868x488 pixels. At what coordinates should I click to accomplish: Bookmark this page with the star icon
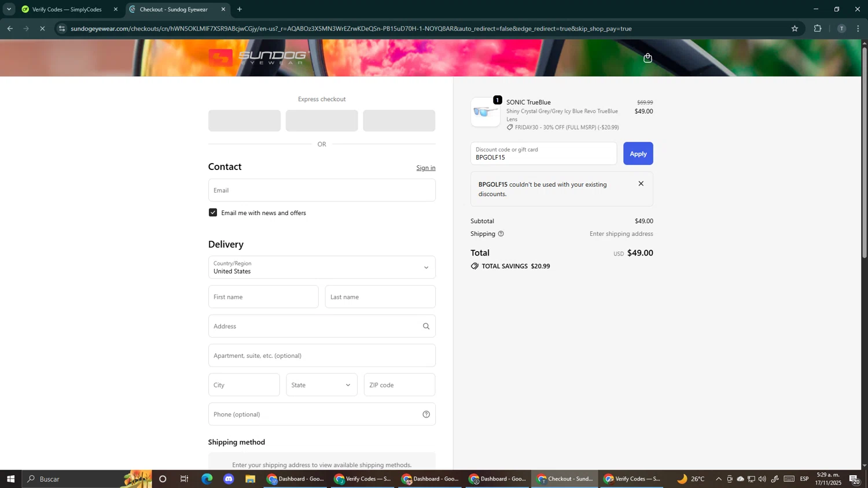point(795,28)
